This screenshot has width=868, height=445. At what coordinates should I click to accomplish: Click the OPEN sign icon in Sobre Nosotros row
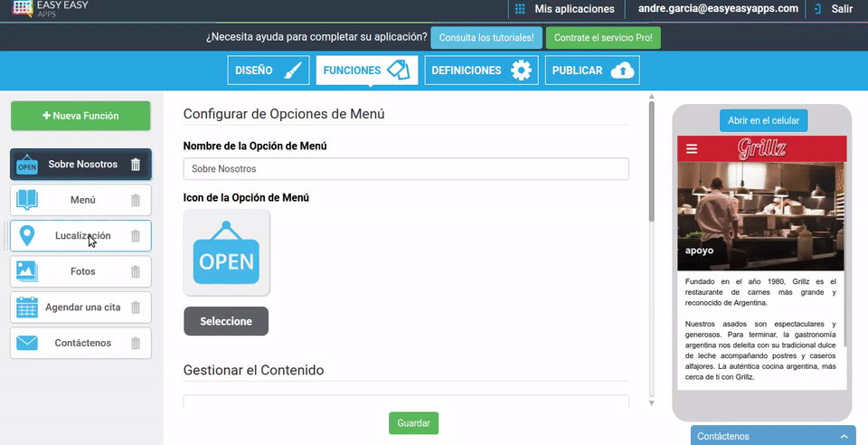click(27, 165)
